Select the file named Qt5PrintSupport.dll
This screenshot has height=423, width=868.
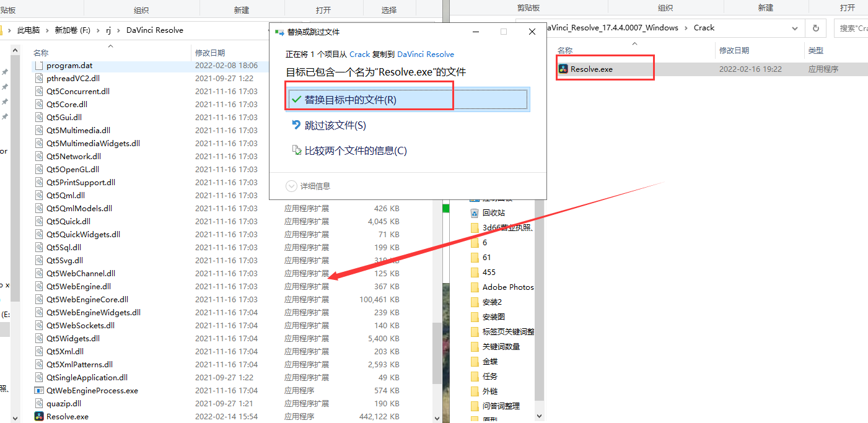click(81, 183)
